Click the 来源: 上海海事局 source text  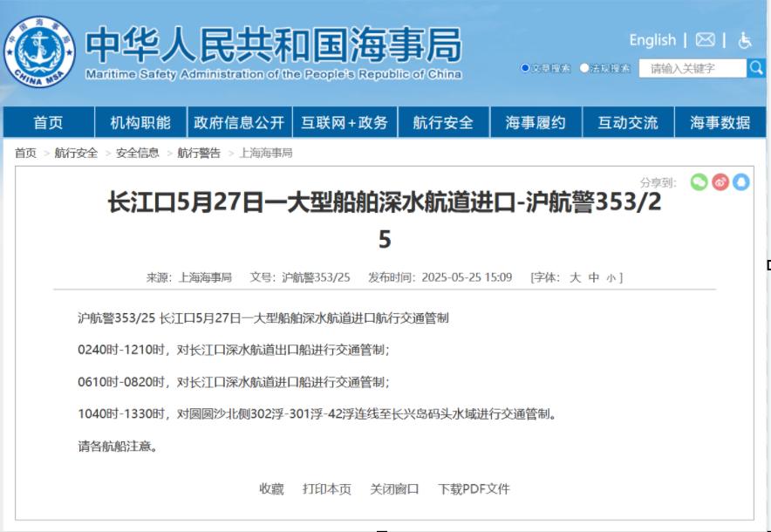[188, 278]
